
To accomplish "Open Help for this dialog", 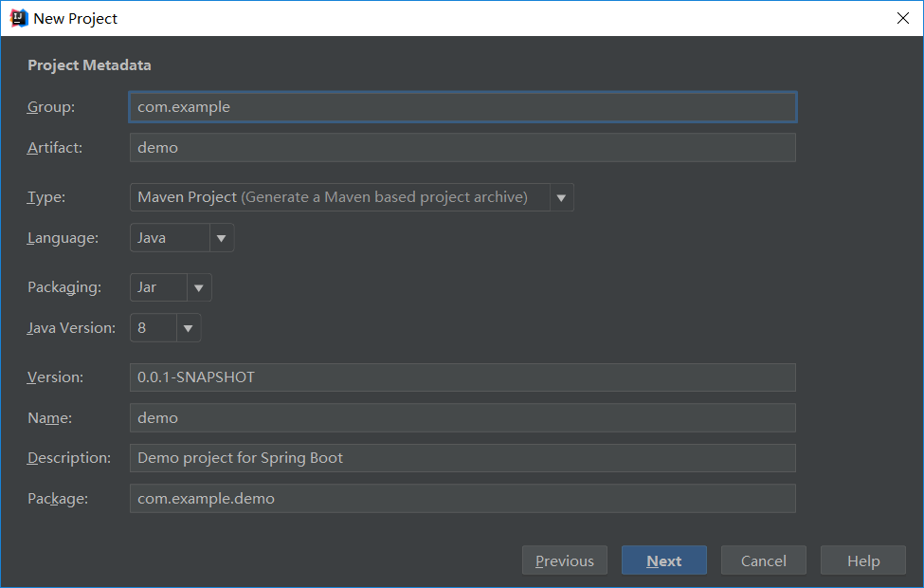I will (863, 560).
